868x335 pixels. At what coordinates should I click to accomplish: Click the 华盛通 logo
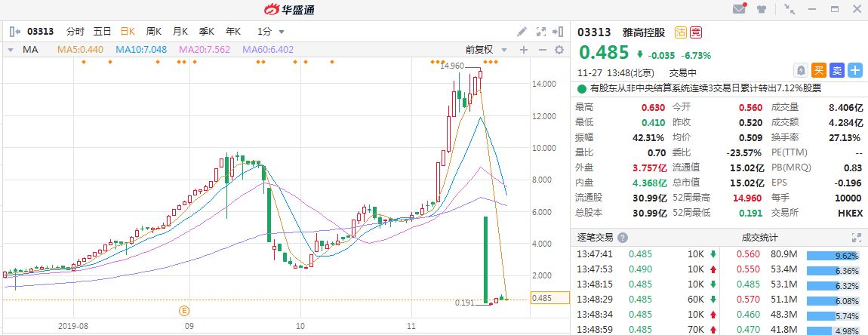(x=289, y=9)
